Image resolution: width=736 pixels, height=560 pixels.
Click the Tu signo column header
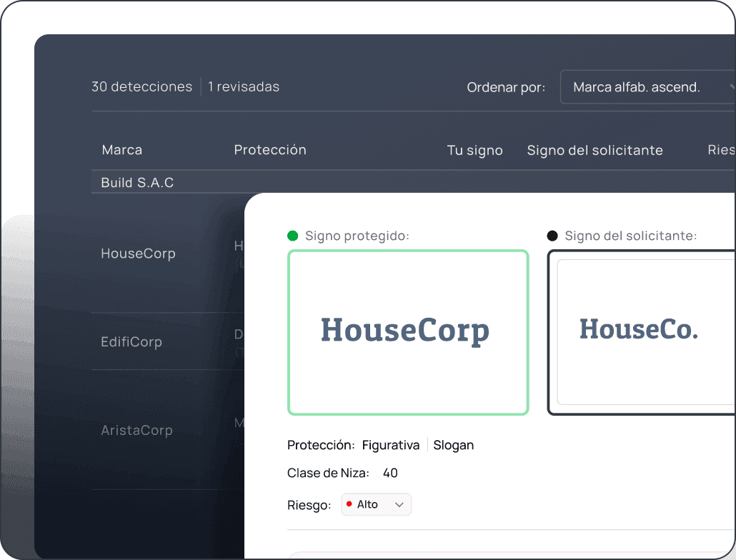coord(474,150)
